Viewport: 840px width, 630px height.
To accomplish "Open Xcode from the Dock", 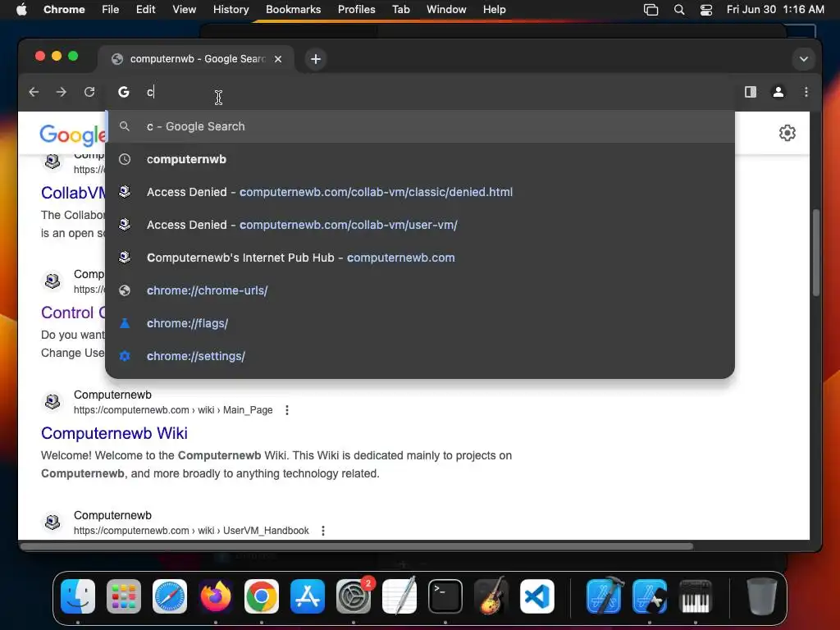I will [x=605, y=596].
